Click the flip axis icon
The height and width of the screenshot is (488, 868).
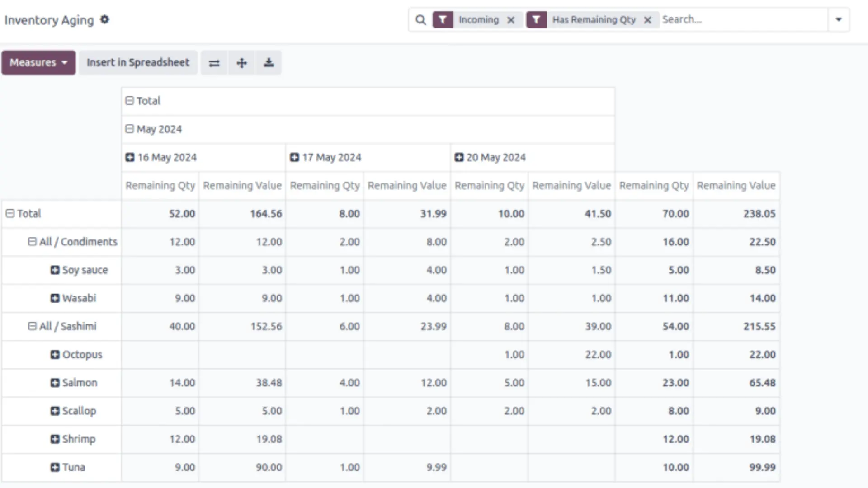214,63
